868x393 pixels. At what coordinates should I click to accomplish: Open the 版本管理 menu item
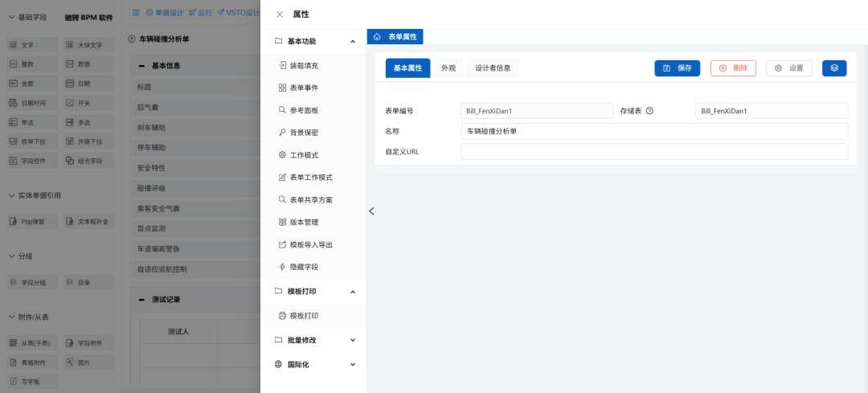click(x=313, y=222)
